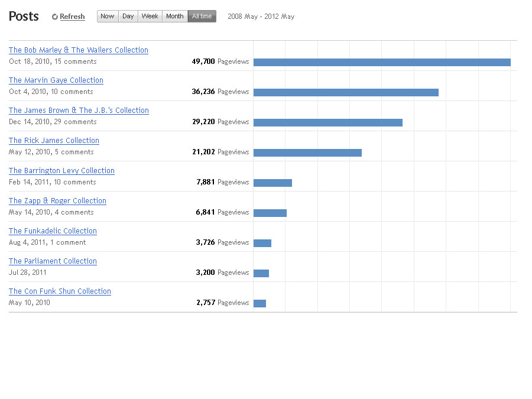Click the 36,236 Pageviews value

[x=220, y=92]
